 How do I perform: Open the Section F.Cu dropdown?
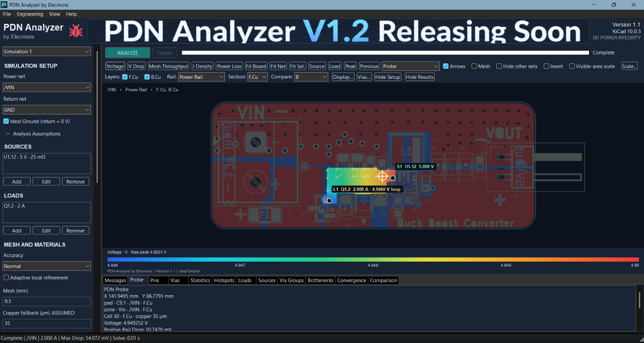click(258, 77)
